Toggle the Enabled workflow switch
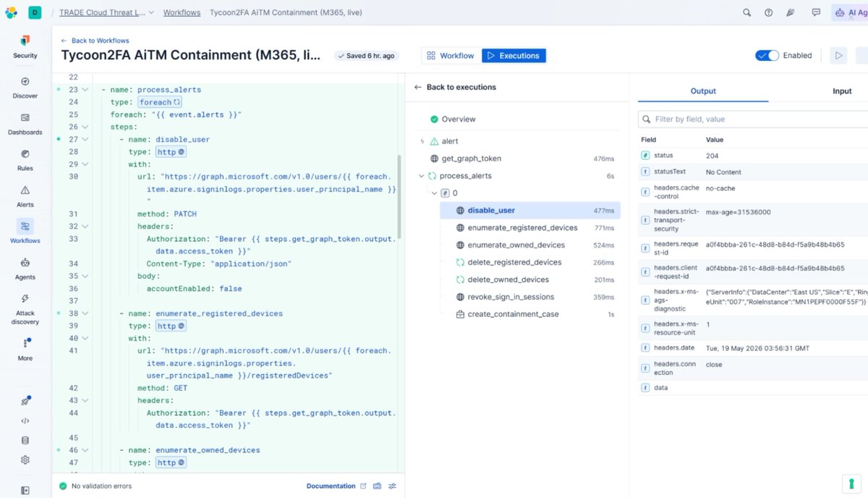The image size is (868, 498). (767, 56)
